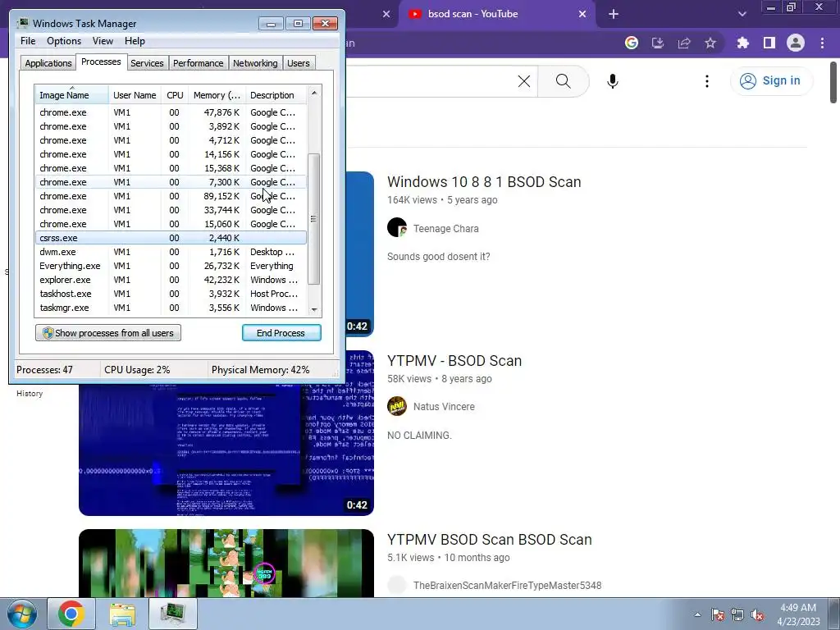This screenshot has width=840, height=630.
Task: Sort processes by CPU column header
Action: (175, 95)
